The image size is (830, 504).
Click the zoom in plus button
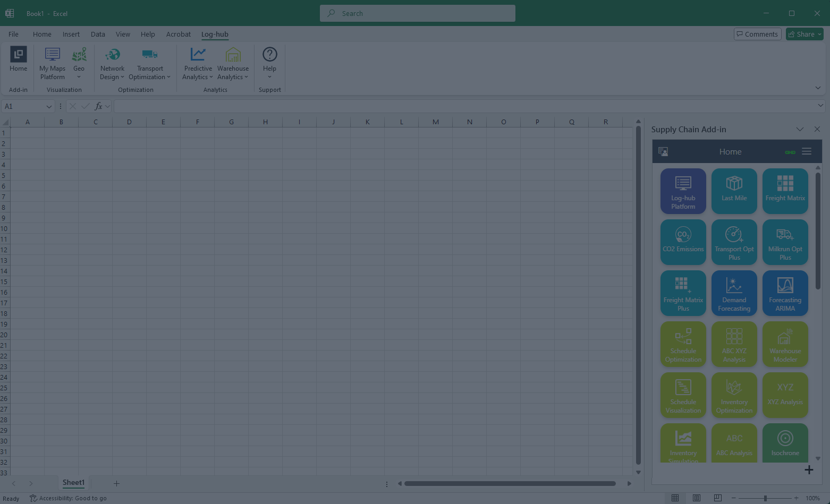796,498
